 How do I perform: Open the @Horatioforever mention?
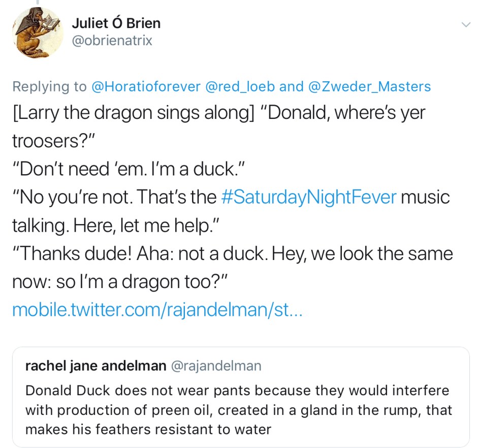click(146, 86)
